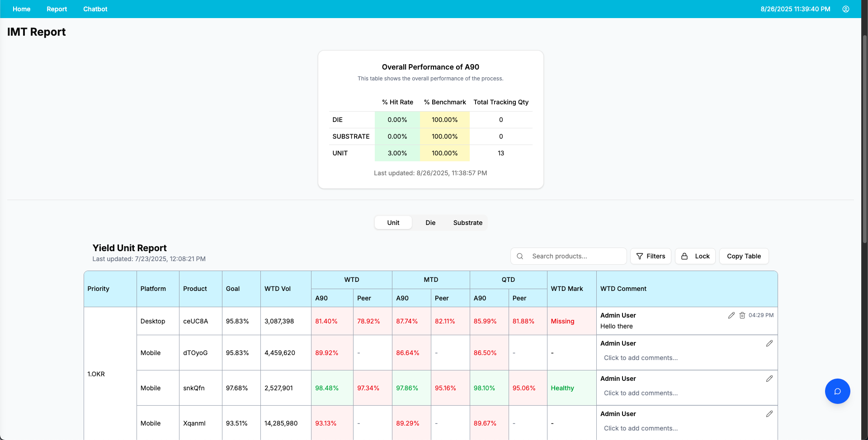868x440 pixels.
Task: Switch to the Die tab
Action: pos(430,223)
